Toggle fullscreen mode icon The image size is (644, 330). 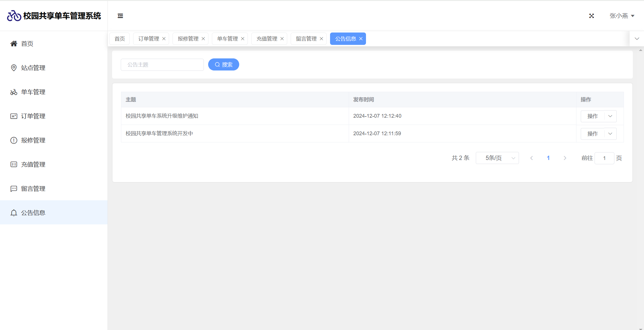point(591,16)
